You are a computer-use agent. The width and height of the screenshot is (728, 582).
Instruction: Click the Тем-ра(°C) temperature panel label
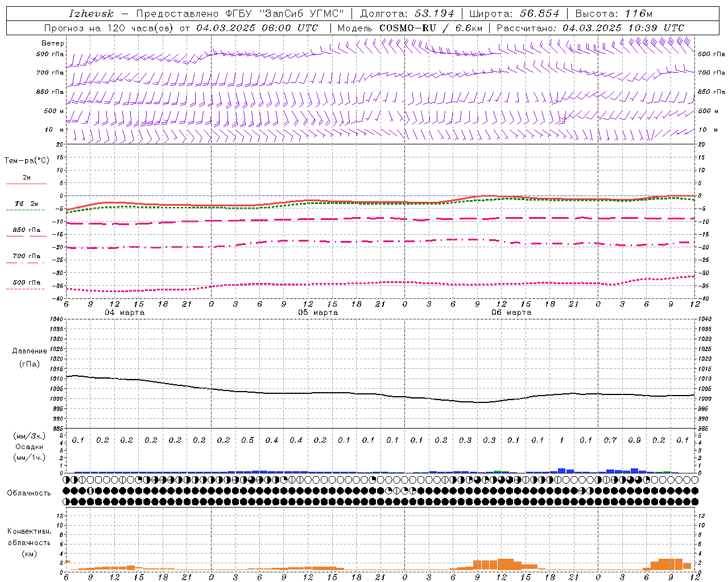pos(27,161)
